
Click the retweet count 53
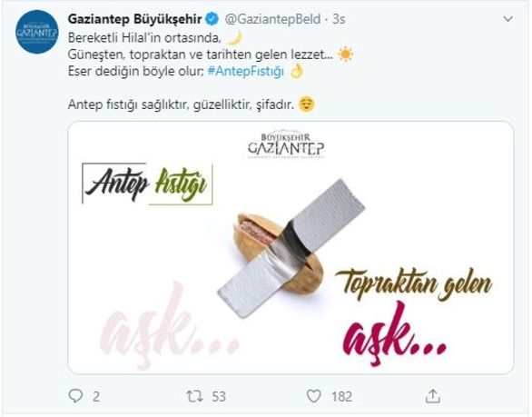[219, 396]
